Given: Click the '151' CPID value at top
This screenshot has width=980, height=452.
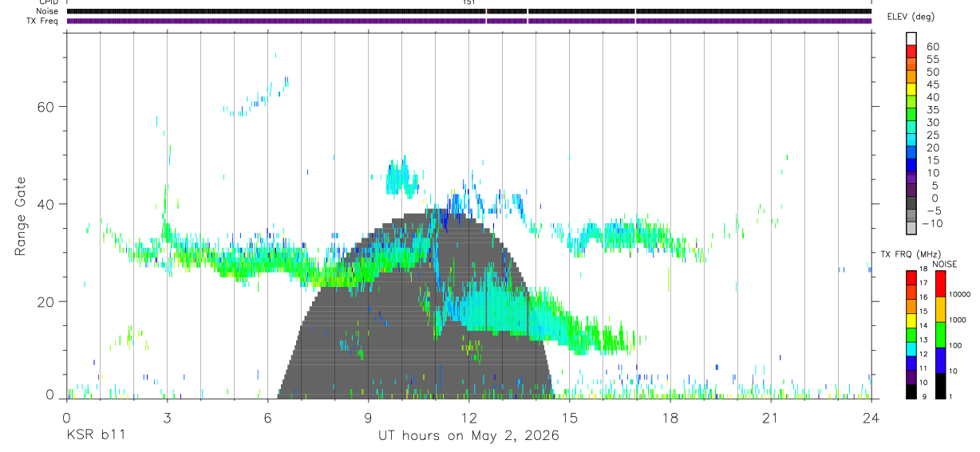Looking at the screenshot, I should click(468, 2).
